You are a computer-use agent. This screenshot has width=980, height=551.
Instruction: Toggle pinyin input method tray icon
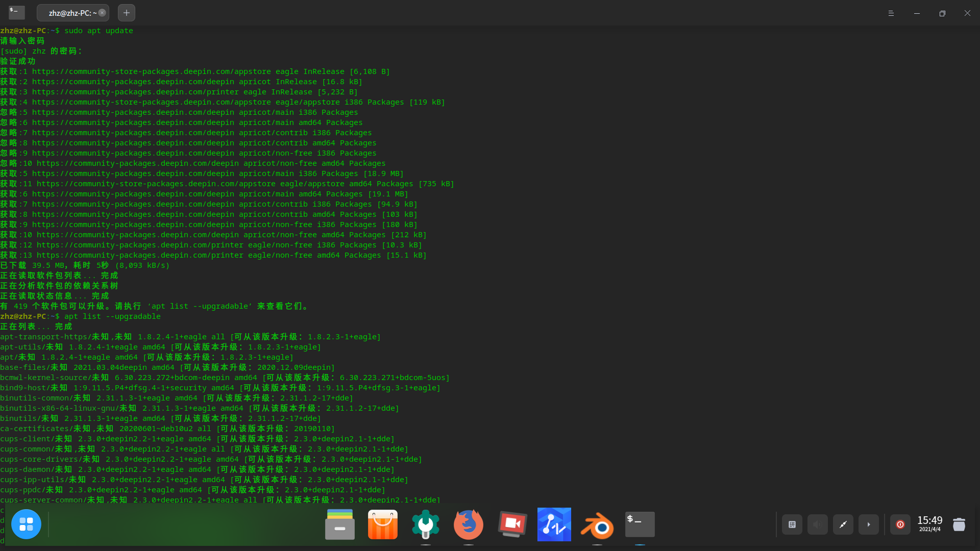click(x=792, y=524)
